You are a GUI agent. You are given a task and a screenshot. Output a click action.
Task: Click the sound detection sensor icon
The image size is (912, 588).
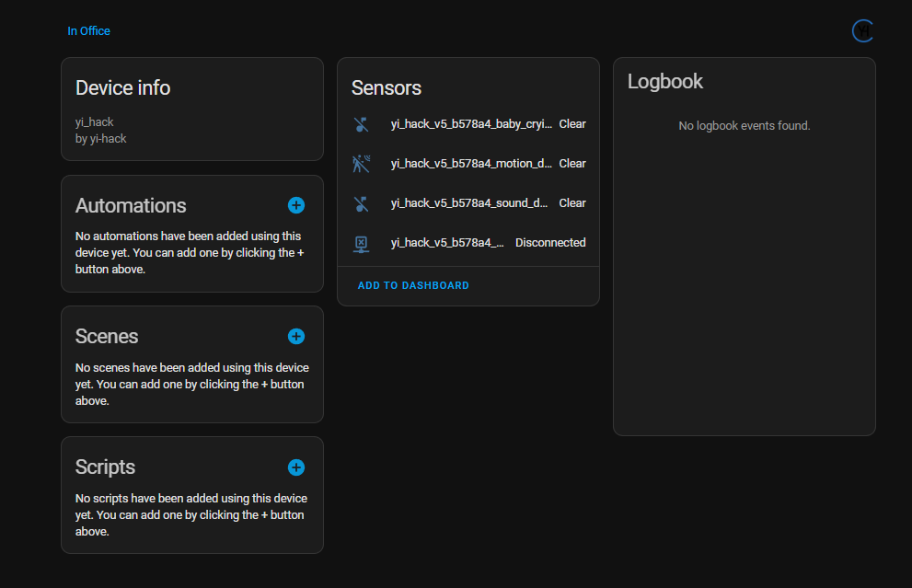point(361,202)
